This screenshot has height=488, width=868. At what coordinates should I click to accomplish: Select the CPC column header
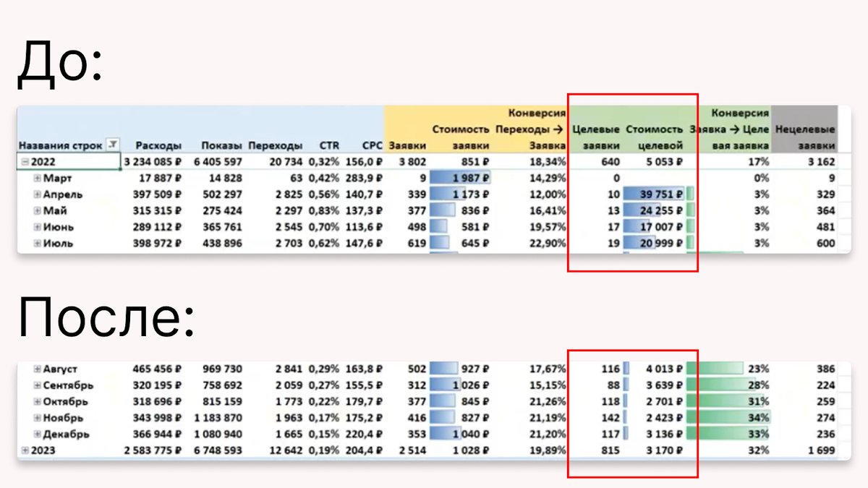click(373, 145)
